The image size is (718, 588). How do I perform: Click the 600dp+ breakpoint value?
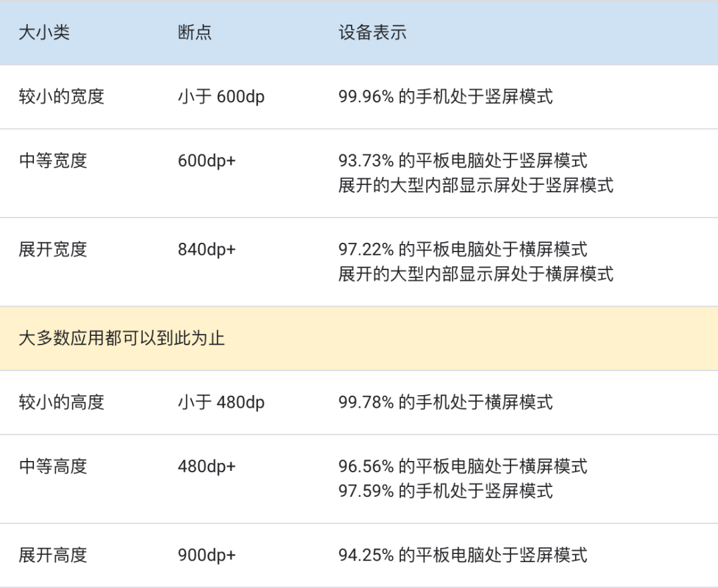pyautogui.click(x=207, y=161)
